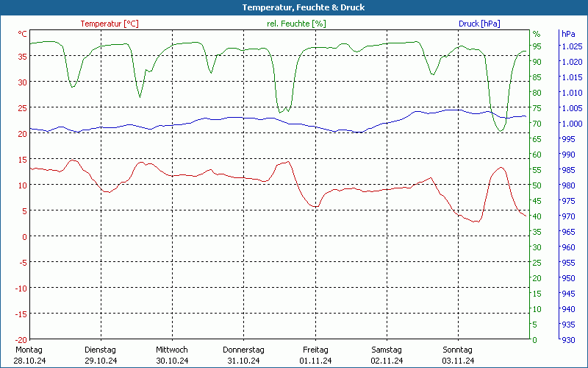Click the blue '970' pressure tick

click(x=568, y=216)
